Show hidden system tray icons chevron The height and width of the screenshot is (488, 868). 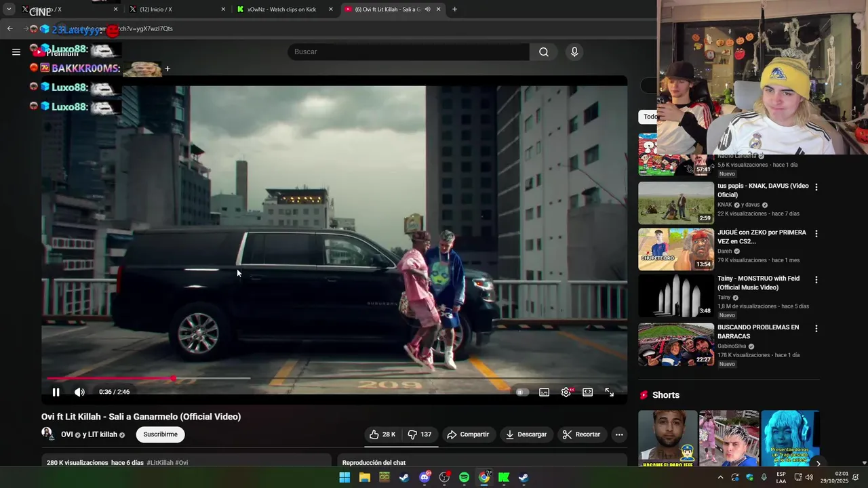[x=720, y=477]
